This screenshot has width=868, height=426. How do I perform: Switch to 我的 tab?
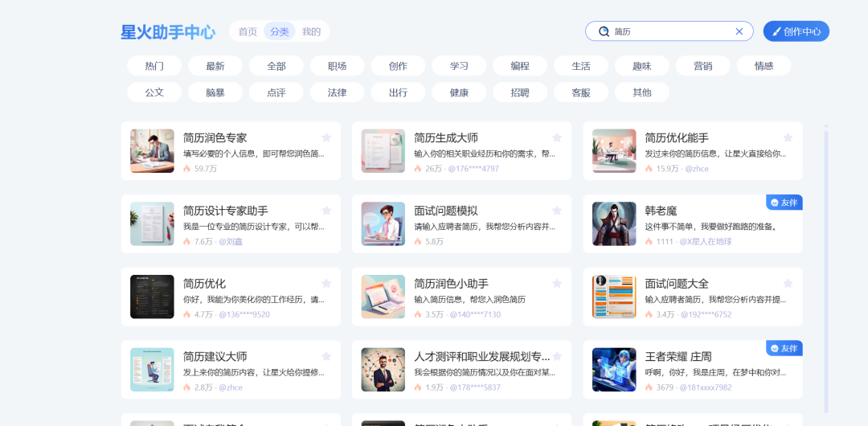(x=311, y=31)
